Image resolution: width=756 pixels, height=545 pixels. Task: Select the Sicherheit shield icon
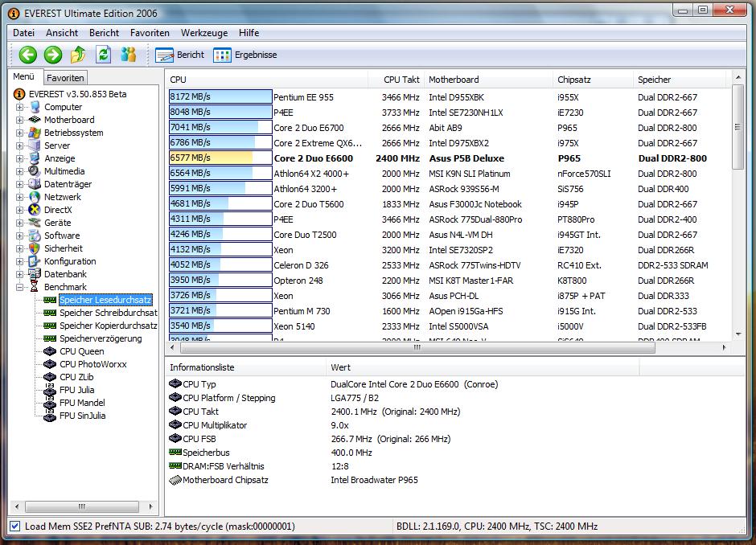click(x=35, y=248)
